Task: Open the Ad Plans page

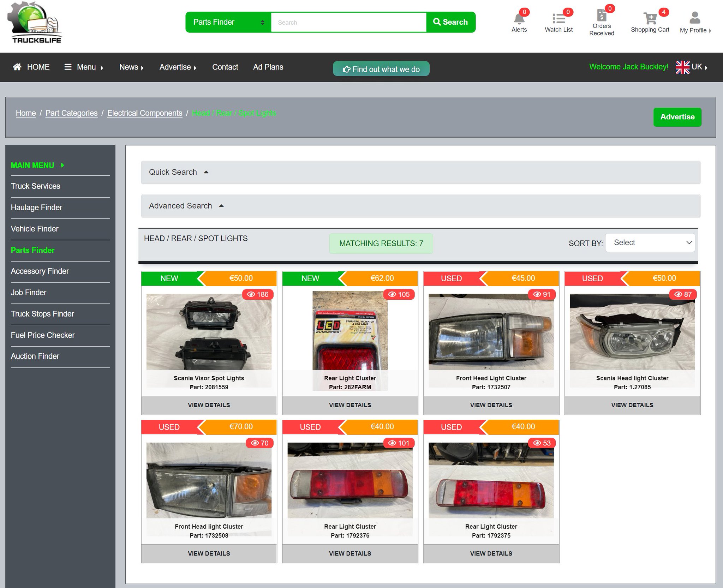Action: (268, 67)
